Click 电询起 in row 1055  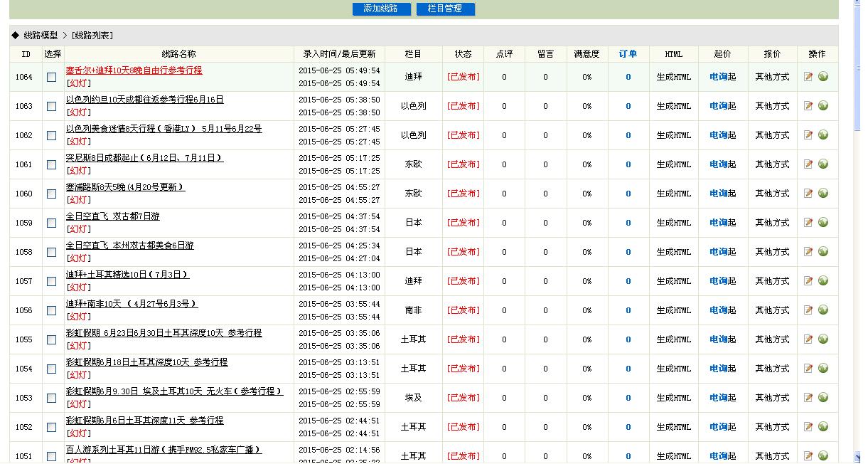pos(723,339)
